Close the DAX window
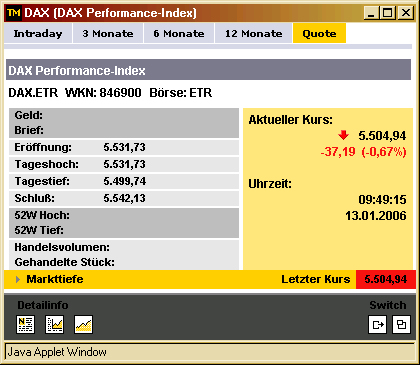This screenshot has width=420, height=365. click(406, 13)
